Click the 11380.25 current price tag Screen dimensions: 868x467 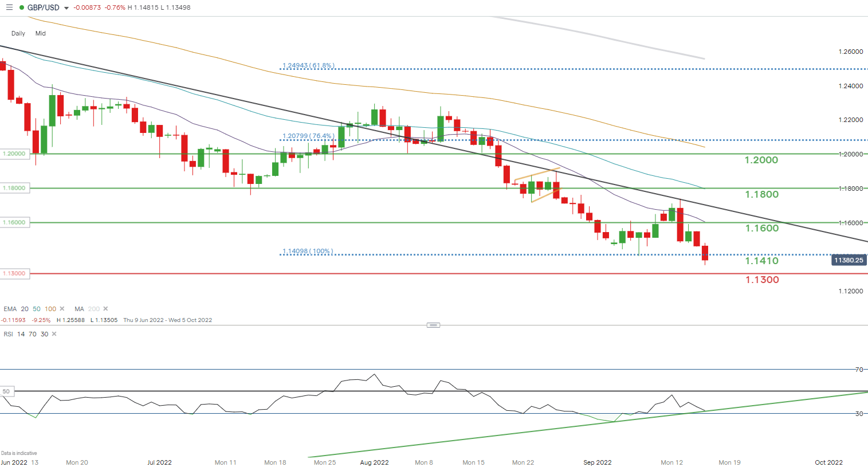click(849, 260)
